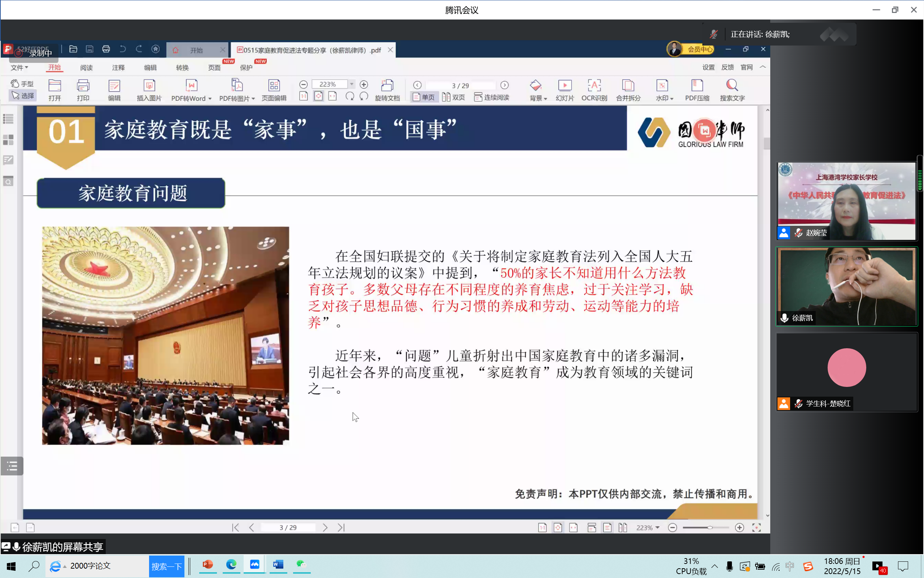Click the 搜索一下 button in taskbar
This screenshot has width=924, height=578.
(x=167, y=566)
